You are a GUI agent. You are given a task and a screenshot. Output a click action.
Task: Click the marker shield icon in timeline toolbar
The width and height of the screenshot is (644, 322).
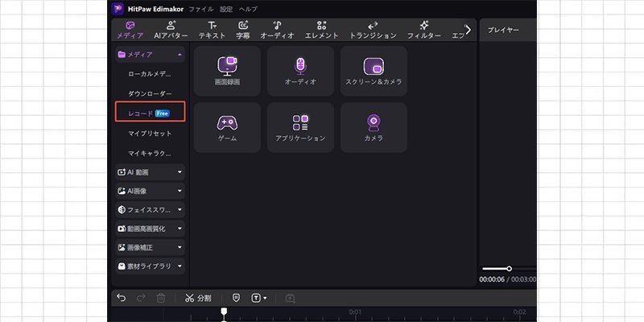tap(236, 298)
